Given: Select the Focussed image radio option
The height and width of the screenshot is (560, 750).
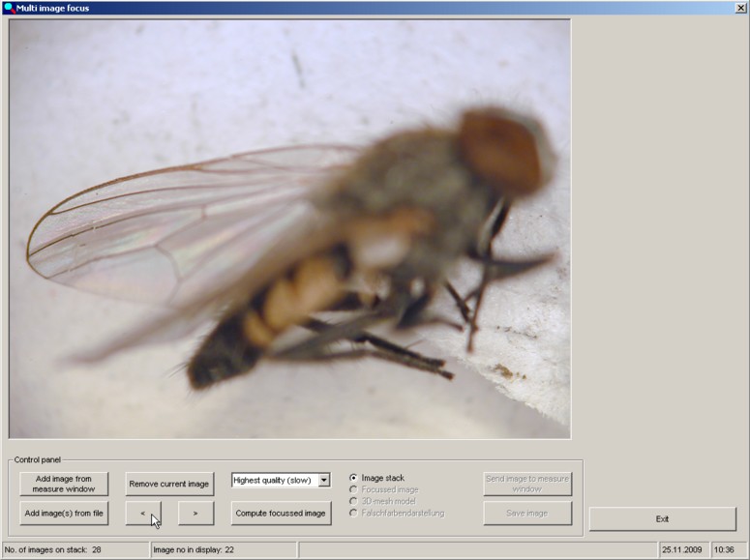Looking at the screenshot, I should point(353,489).
